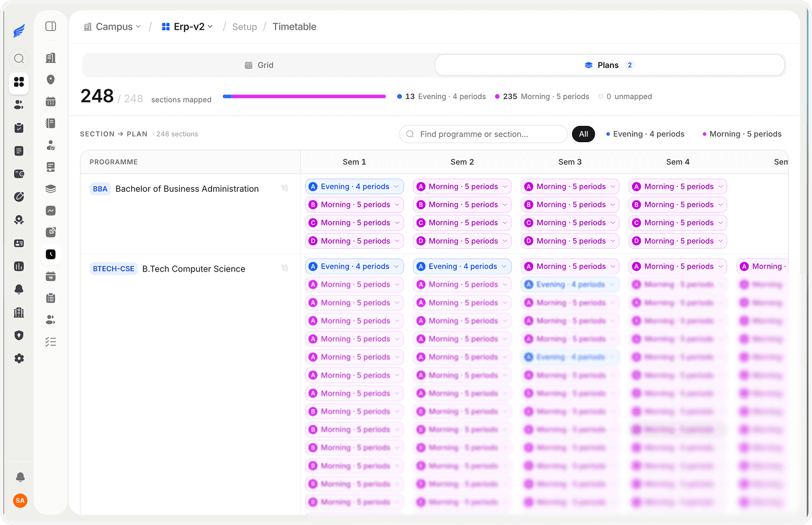Click the 0 unmapped legend entry
The image size is (812, 525).
tap(625, 97)
